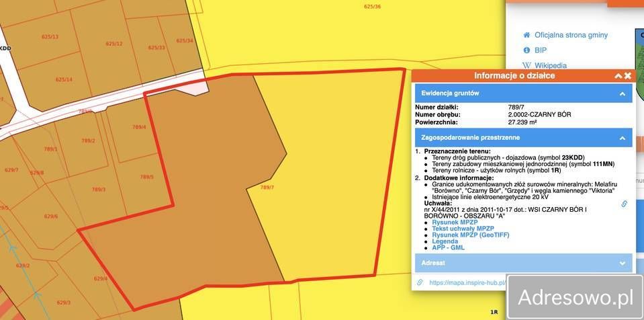Click the 1R zone label on the map
Screen dimensions: 644x320
pos(494,313)
